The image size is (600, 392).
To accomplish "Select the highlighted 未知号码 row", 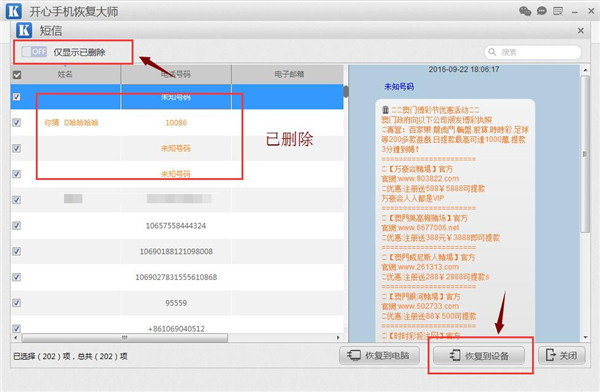I will click(177, 97).
